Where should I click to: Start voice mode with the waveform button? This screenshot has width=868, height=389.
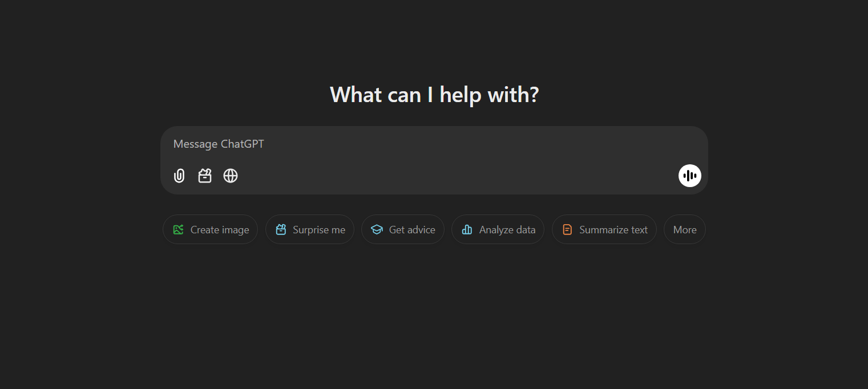(689, 176)
